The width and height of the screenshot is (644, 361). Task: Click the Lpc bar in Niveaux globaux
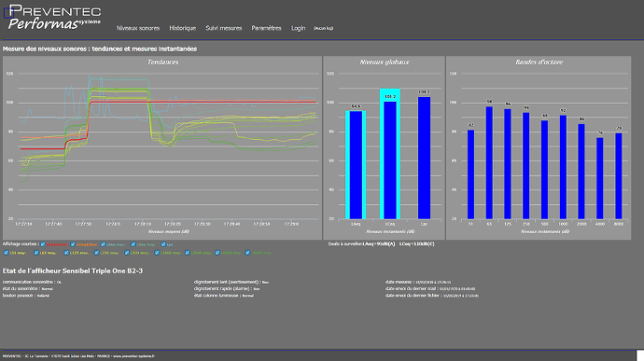(x=425, y=159)
